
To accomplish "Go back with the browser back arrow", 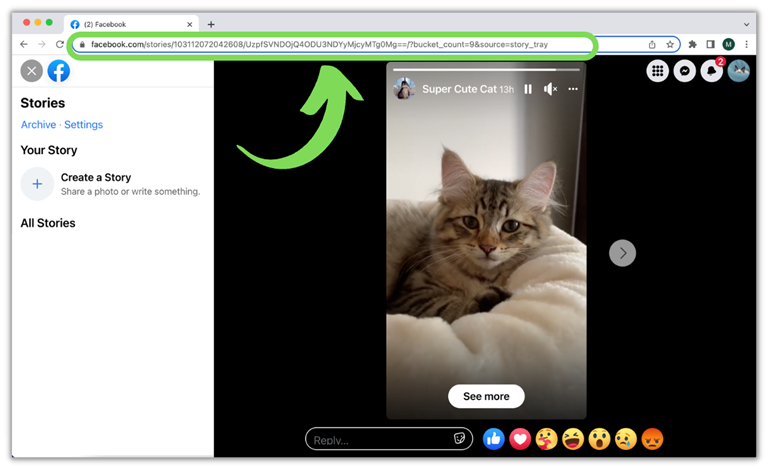I will click(x=24, y=44).
